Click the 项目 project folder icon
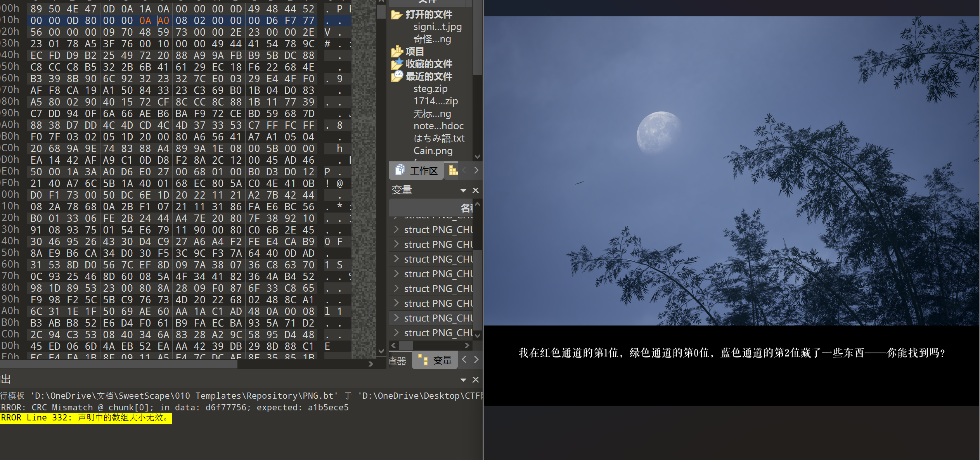The width and height of the screenshot is (980, 460). 397,52
